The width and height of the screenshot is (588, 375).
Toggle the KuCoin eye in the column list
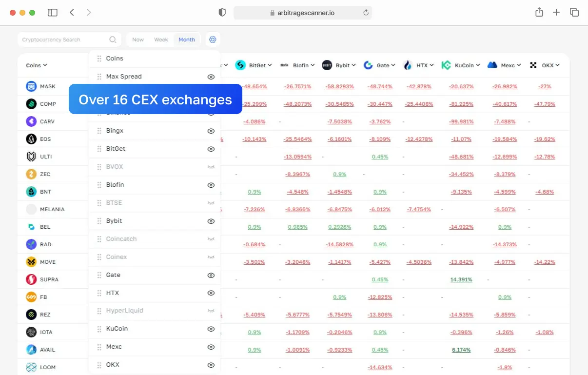tap(211, 329)
